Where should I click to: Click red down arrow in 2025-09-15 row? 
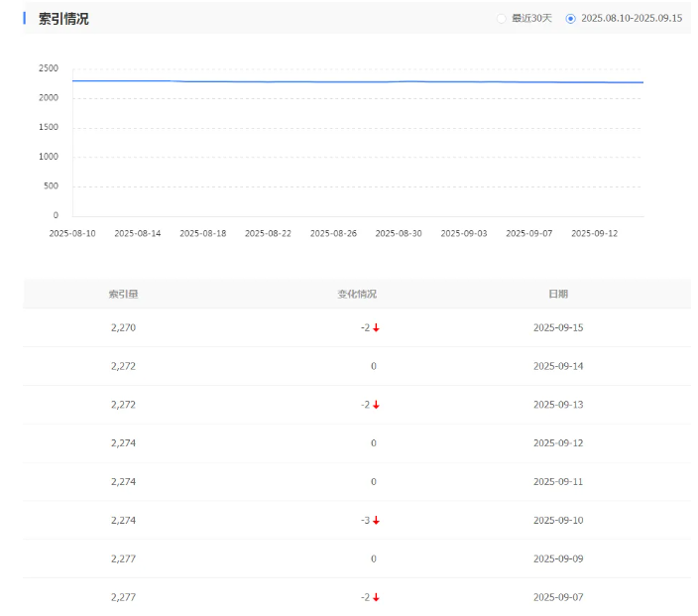[377, 328]
